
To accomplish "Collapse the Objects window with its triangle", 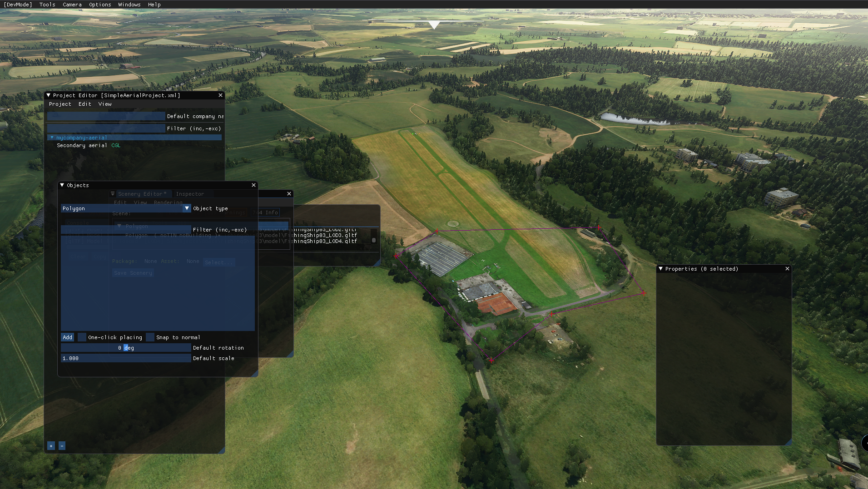I will tap(62, 185).
